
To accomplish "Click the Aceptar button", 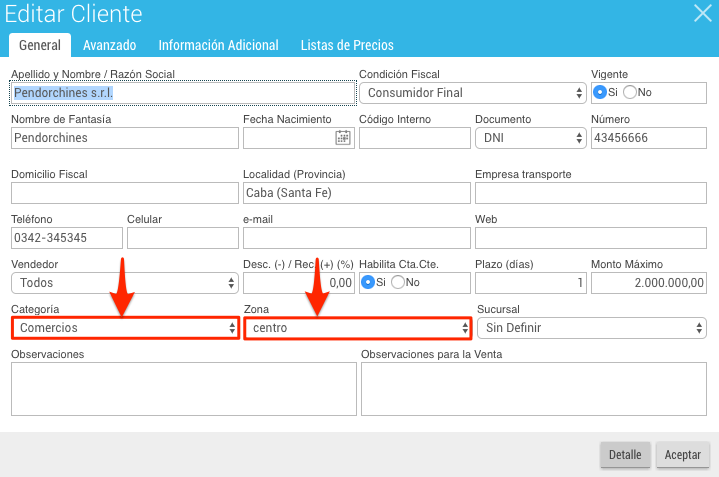I will (x=683, y=455).
